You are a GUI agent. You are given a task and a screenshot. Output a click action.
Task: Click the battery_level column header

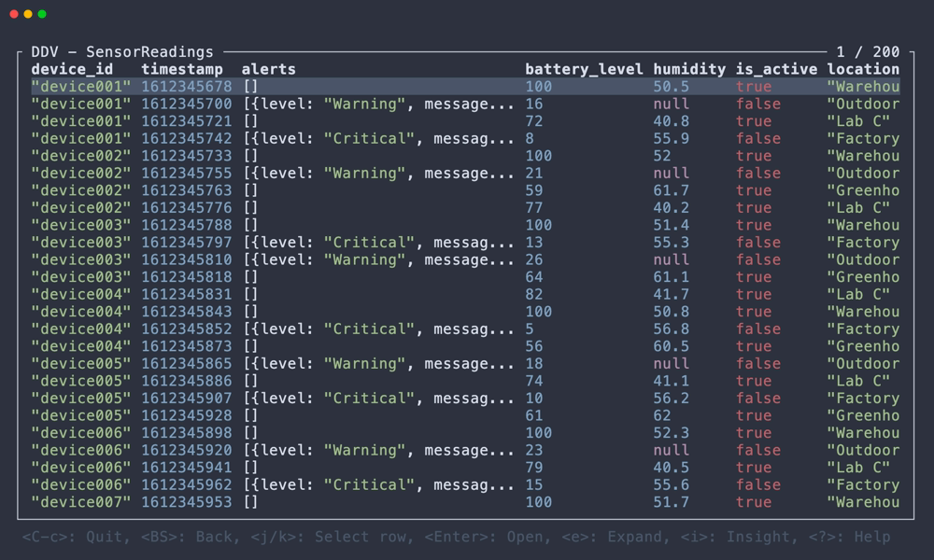tap(584, 70)
